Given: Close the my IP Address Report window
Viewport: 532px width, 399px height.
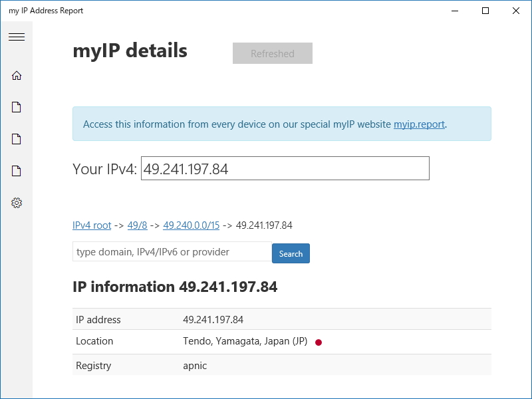Looking at the screenshot, I should (516, 11).
